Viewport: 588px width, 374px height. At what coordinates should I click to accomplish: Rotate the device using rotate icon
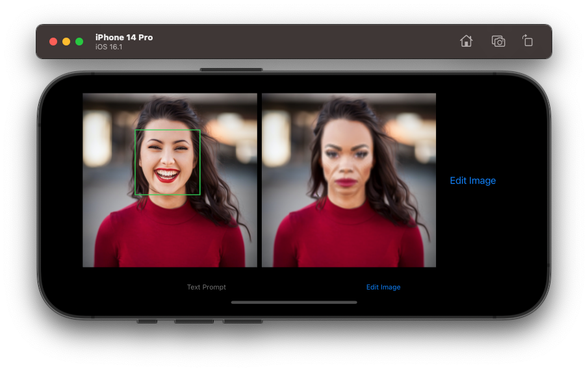[527, 40]
